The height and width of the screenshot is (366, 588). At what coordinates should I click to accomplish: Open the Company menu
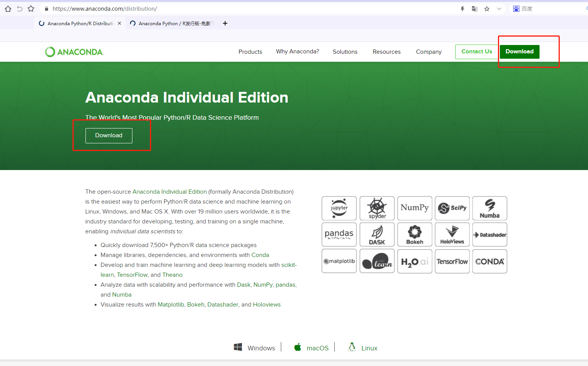pos(429,52)
